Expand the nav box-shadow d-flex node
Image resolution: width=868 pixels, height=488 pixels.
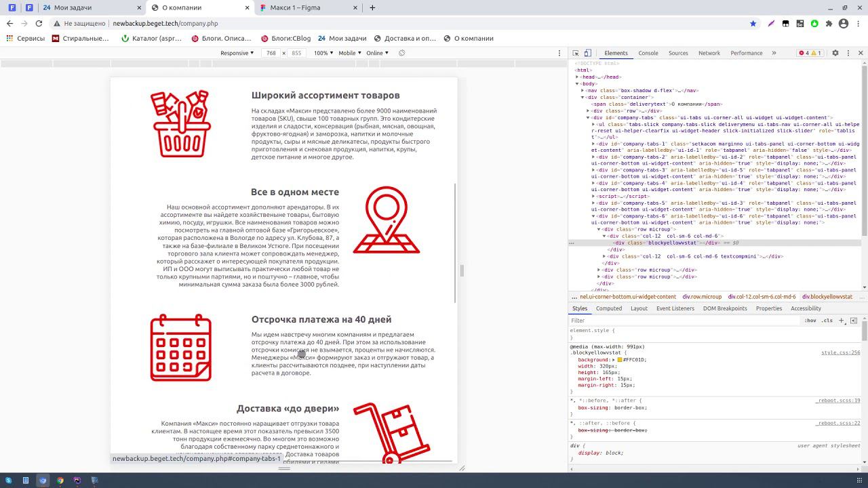[x=584, y=91]
